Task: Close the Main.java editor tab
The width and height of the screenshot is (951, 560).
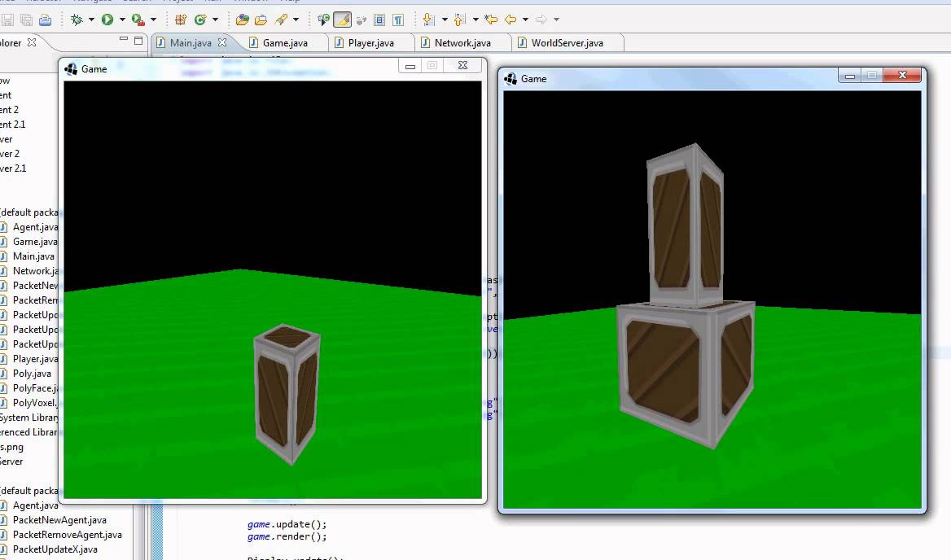Action: [x=222, y=42]
